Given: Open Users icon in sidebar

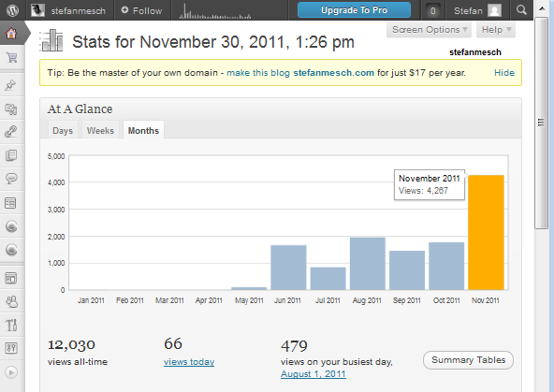Looking at the screenshot, I should 11,301.
